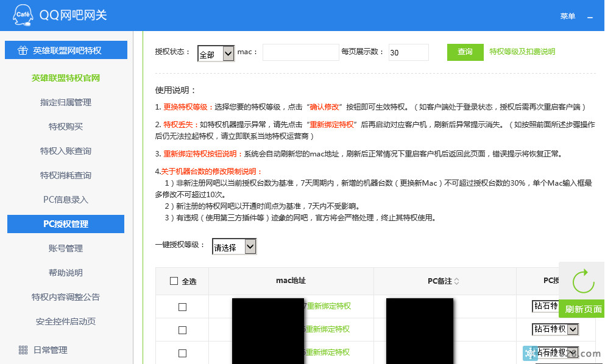Open the second row's 钻石特权 dropdown

[x=555, y=329]
